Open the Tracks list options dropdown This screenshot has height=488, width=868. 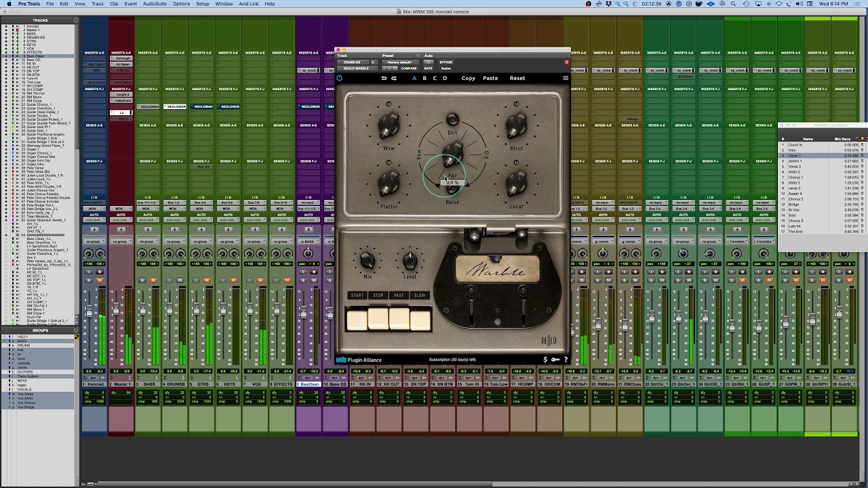point(76,20)
